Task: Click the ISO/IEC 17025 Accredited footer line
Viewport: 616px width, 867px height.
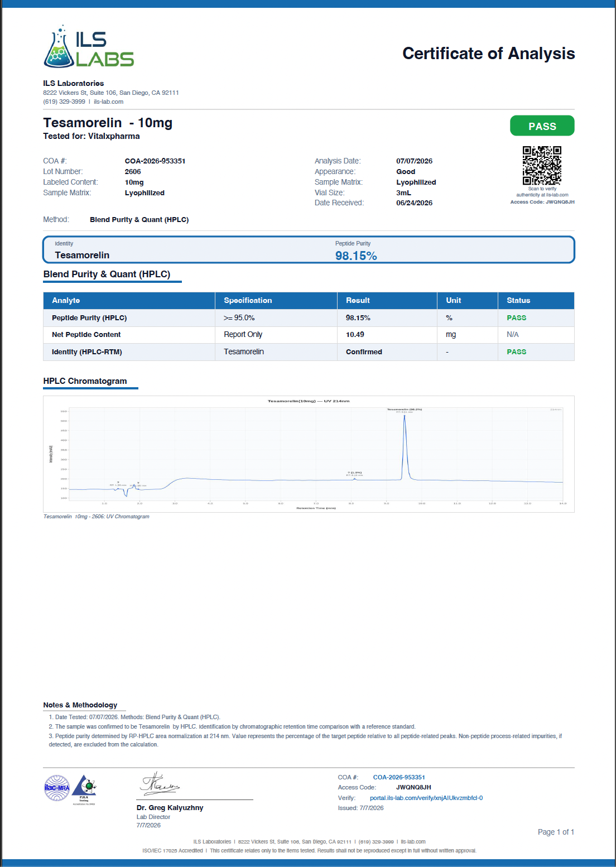Action: 309,851
